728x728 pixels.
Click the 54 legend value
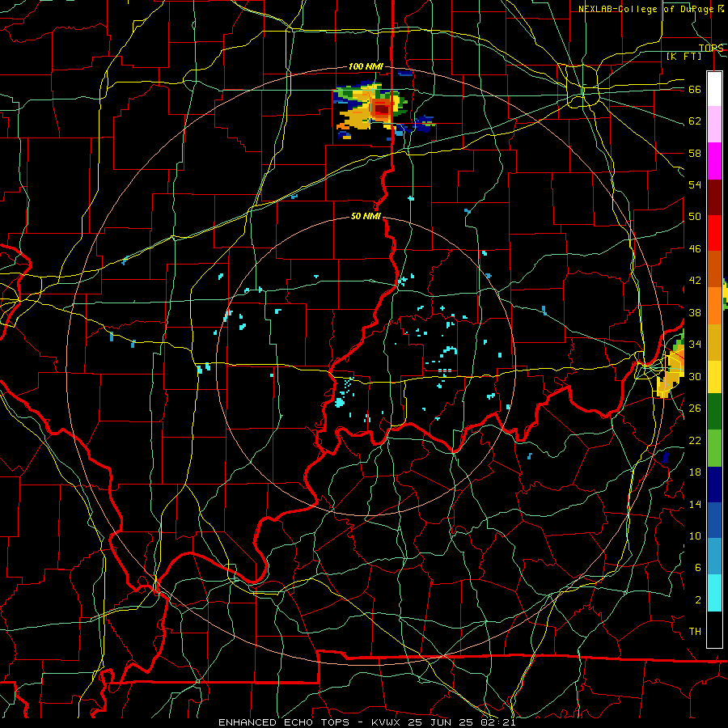pos(695,184)
